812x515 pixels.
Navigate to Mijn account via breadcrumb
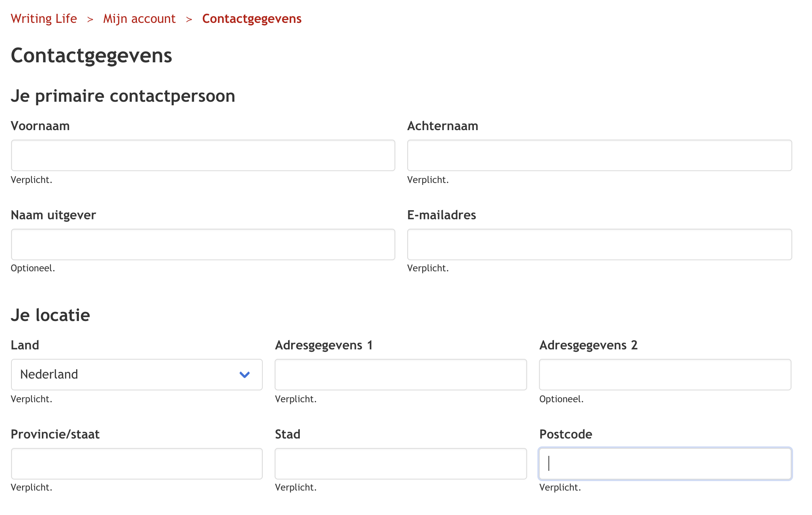(x=139, y=19)
